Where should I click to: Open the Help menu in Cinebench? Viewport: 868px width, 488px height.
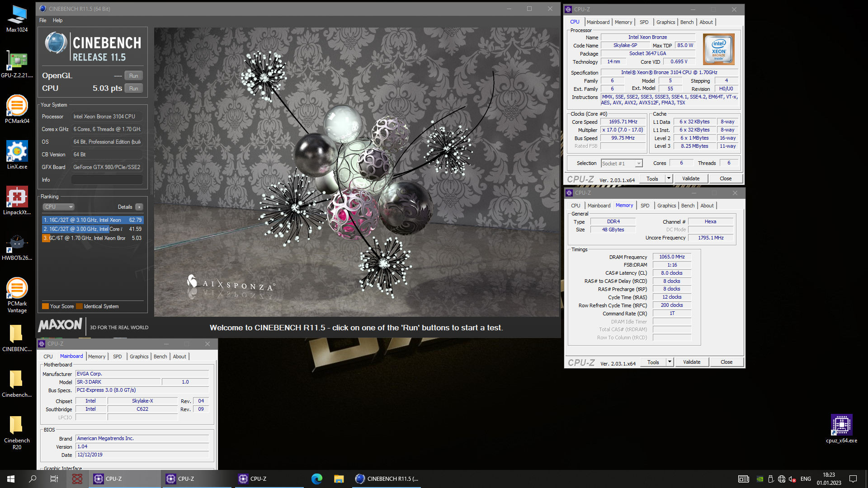click(57, 20)
